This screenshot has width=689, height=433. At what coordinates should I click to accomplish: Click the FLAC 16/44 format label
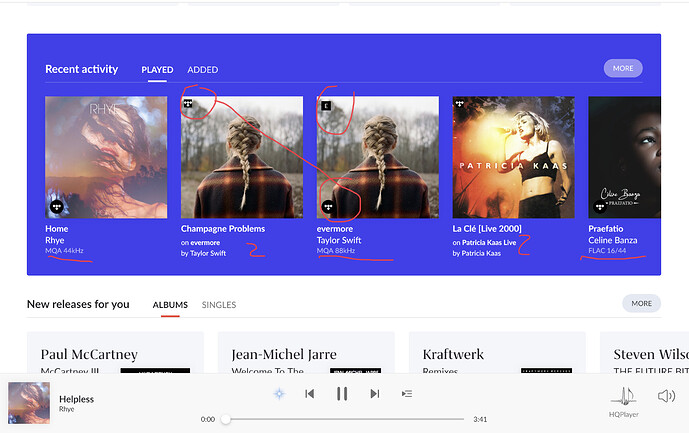pos(607,251)
